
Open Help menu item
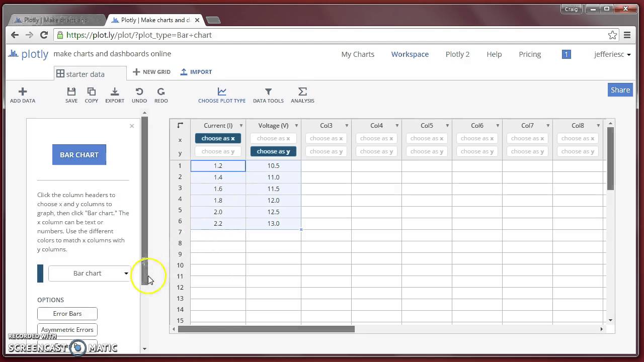(494, 54)
